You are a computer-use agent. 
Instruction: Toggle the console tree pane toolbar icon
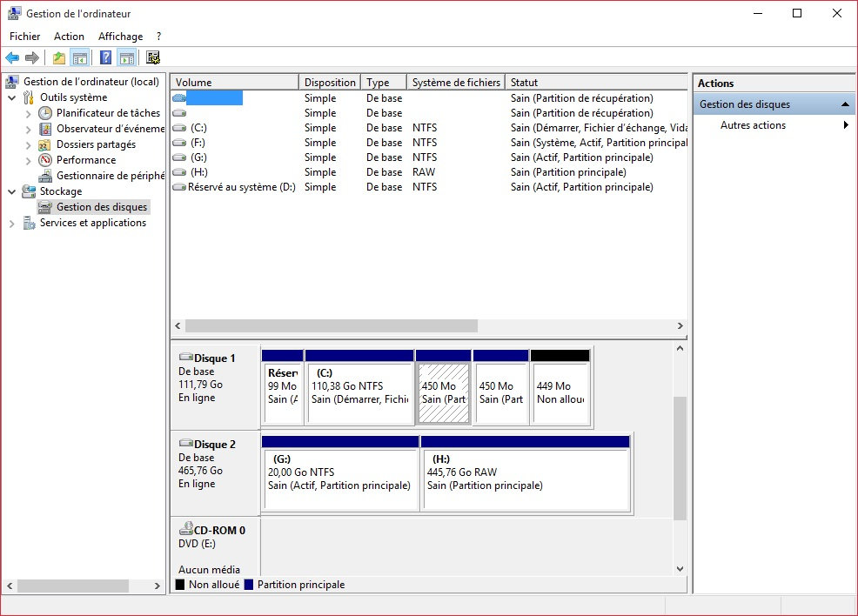click(x=80, y=58)
